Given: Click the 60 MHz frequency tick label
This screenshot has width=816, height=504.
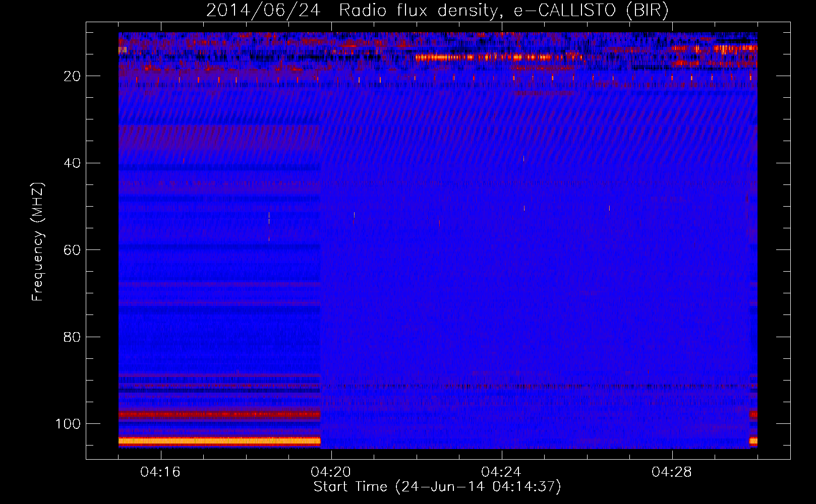Looking at the screenshot, I should 72,250.
